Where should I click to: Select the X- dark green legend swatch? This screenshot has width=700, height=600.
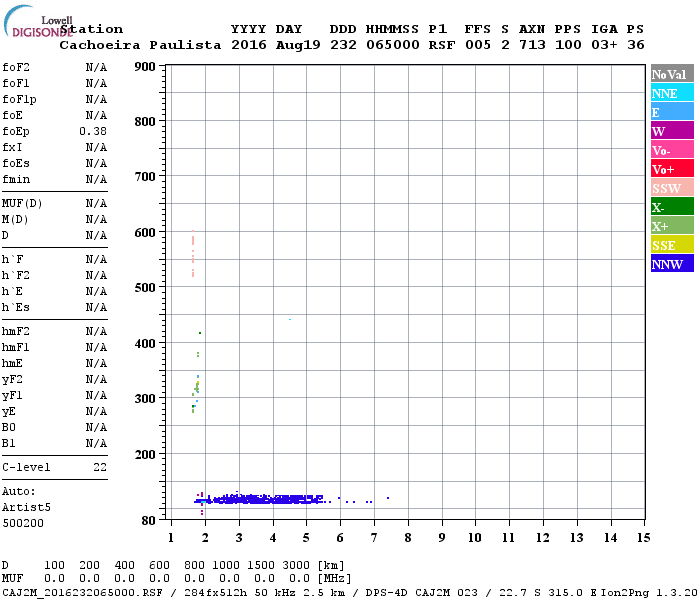[672, 207]
